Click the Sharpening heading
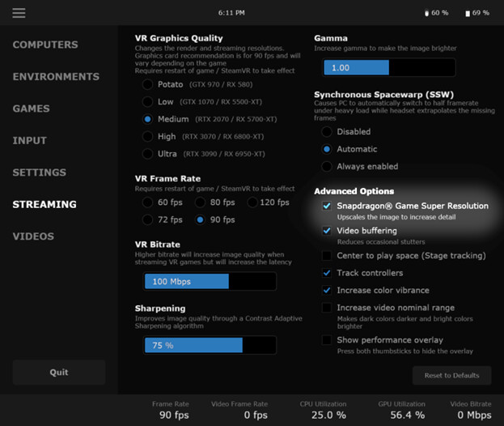The image size is (504, 426). [x=160, y=309]
